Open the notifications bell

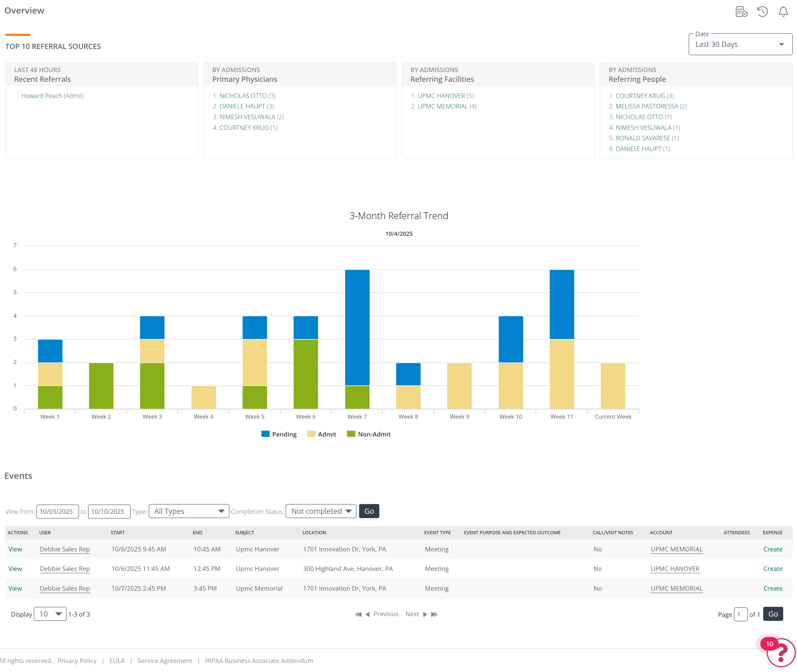click(783, 12)
